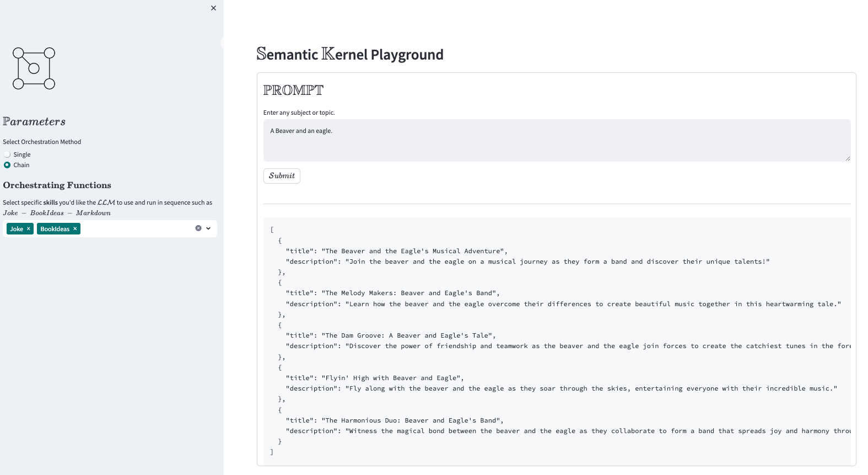This screenshot has width=868, height=475.
Task: Click the prompt text area with beaver text
Action: click(557, 140)
